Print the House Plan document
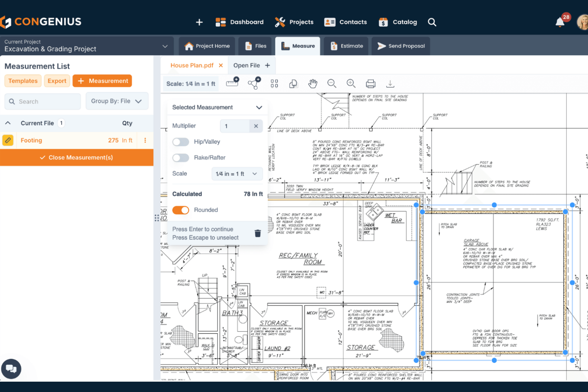The image size is (588, 392). [370, 84]
